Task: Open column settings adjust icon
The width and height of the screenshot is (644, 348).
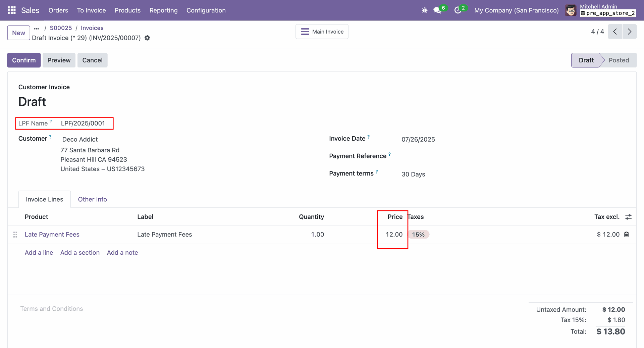Action: coord(628,217)
